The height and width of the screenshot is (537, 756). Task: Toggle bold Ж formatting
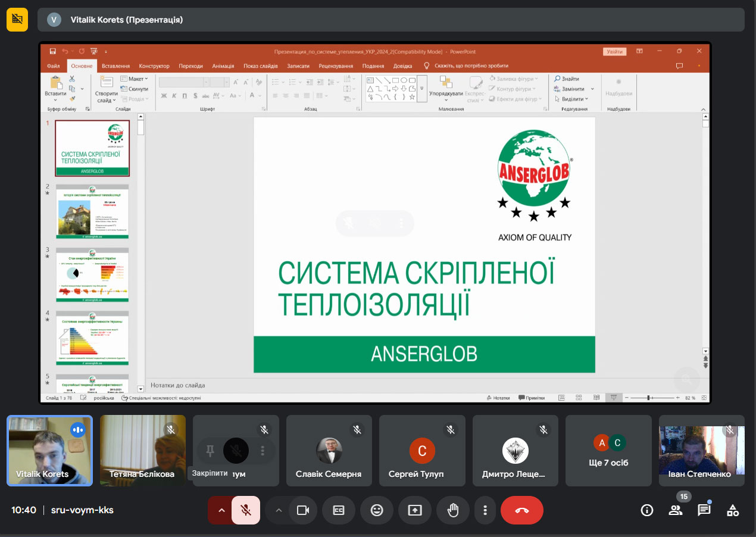click(x=164, y=95)
